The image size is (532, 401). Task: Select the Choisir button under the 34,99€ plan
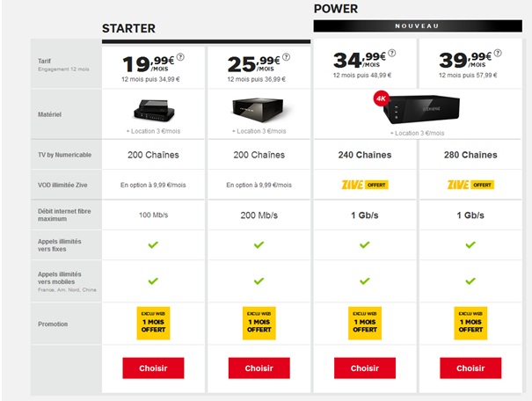(365, 368)
